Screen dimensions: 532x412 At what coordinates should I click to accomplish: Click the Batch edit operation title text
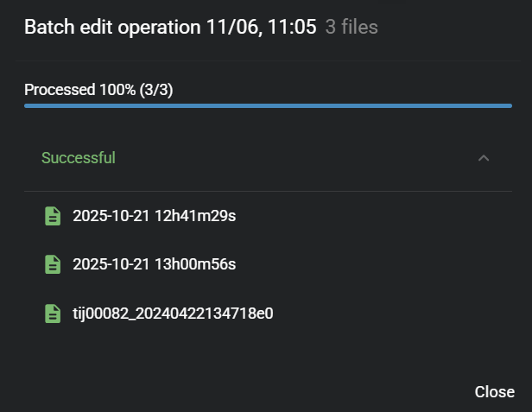(112, 27)
